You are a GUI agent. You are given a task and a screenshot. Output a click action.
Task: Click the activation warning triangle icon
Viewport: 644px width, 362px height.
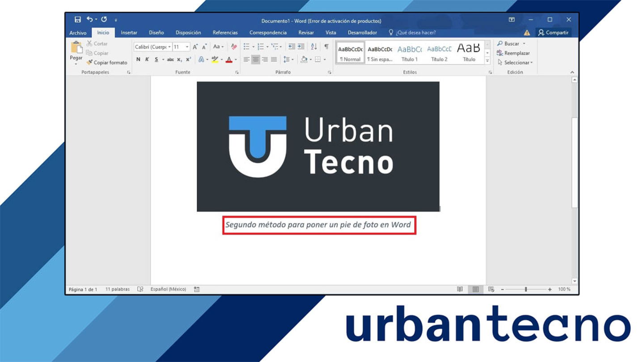point(527,33)
